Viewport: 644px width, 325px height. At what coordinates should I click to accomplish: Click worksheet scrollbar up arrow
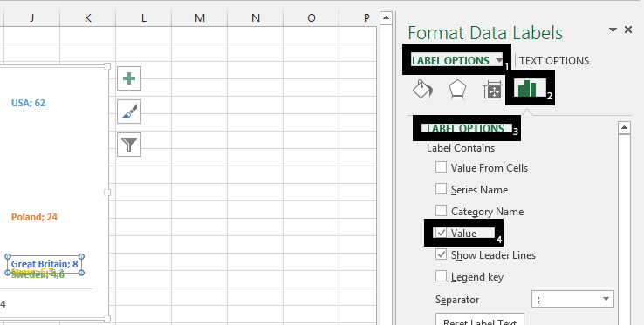click(x=386, y=18)
